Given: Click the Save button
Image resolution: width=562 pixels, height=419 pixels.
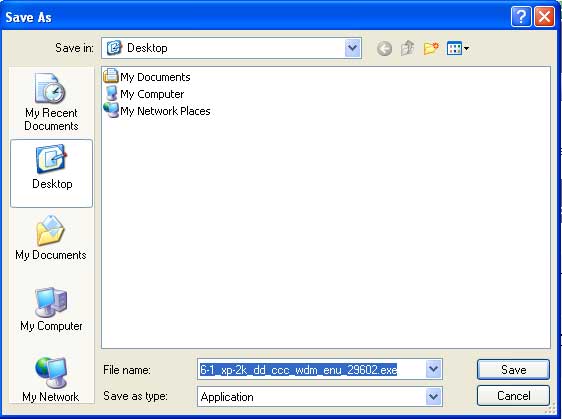Looking at the screenshot, I should pyautogui.click(x=513, y=370).
